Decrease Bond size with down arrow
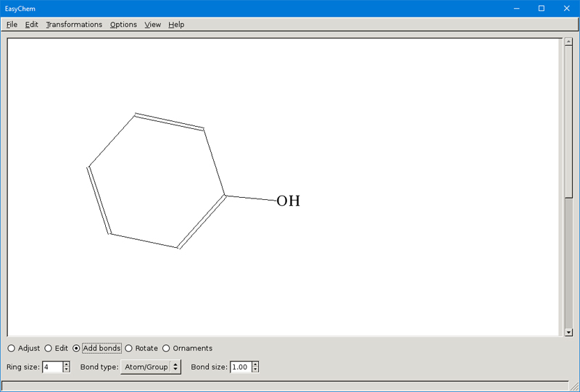580x392 pixels. (x=255, y=370)
